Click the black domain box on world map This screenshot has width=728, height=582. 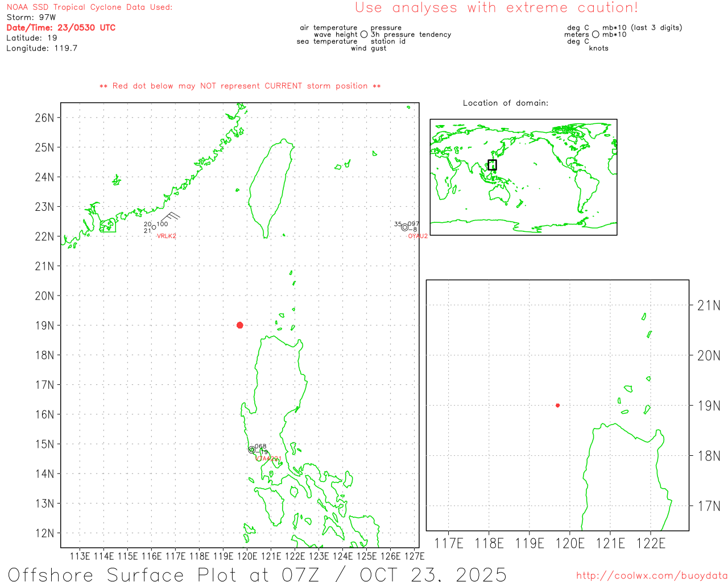[492, 165]
